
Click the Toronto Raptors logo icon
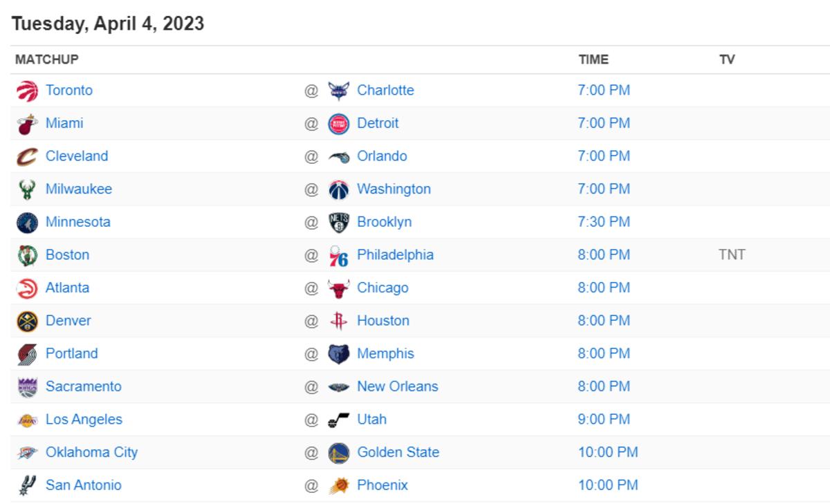[x=28, y=91]
